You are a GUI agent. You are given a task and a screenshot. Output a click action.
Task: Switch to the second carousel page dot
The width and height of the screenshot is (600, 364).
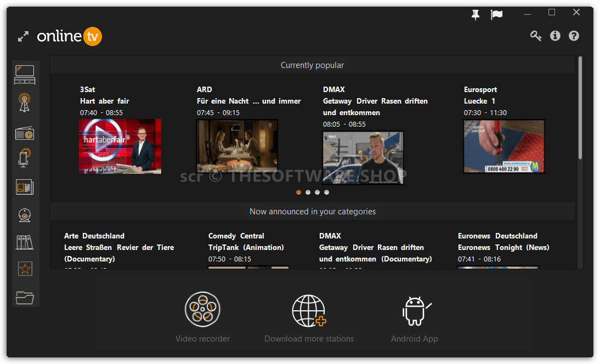[x=308, y=192]
